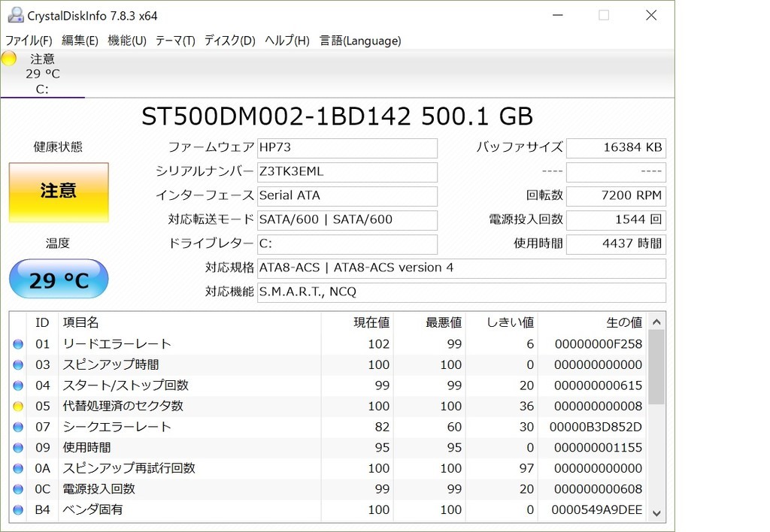Open the 言語(Language) menu

pyautogui.click(x=360, y=41)
